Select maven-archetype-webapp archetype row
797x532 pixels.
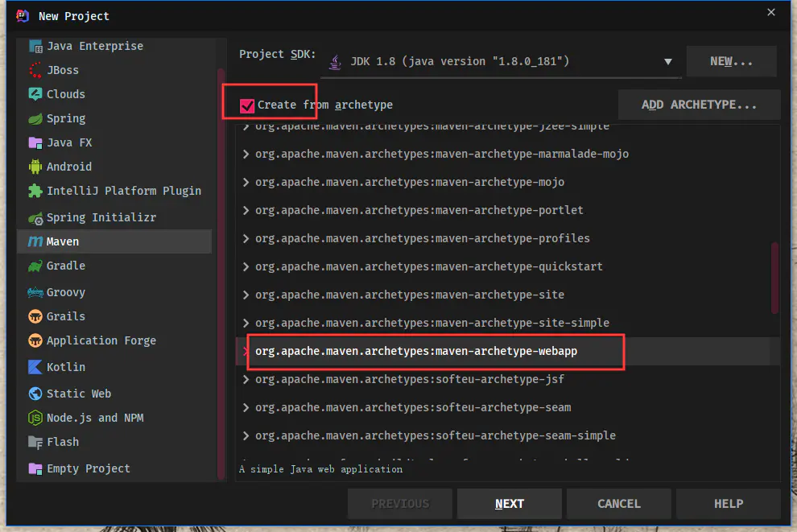(x=507, y=352)
